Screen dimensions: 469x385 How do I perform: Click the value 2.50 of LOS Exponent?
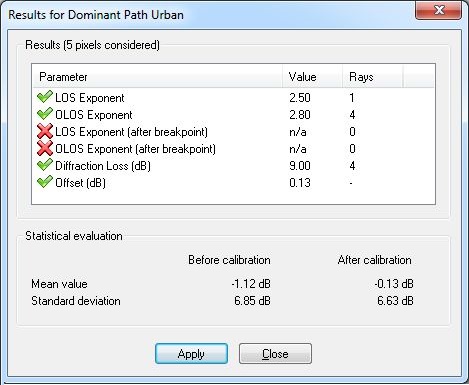pos(300,98)
